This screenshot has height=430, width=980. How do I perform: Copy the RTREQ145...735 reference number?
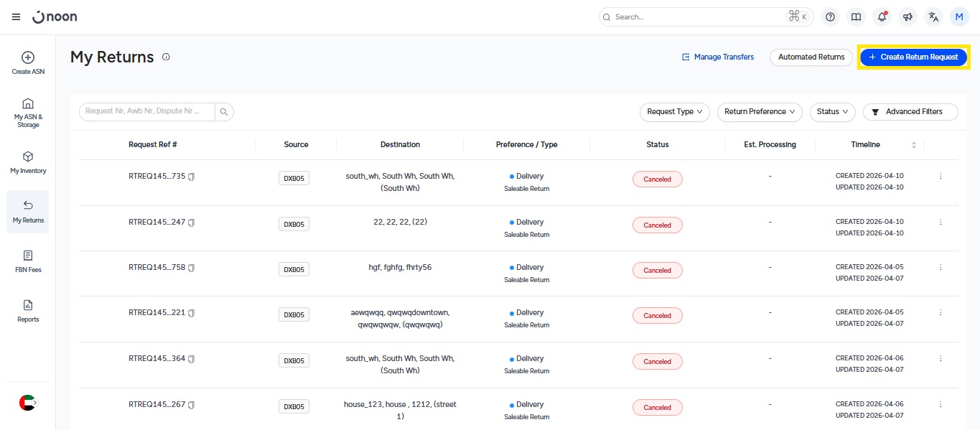coord(192,177)
